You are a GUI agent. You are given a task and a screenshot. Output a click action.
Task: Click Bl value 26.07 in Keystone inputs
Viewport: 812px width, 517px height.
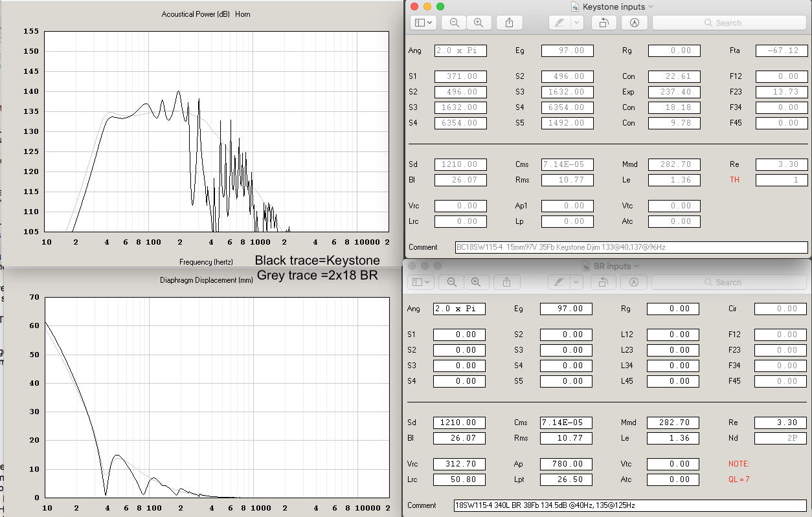[x=460, y=180]
